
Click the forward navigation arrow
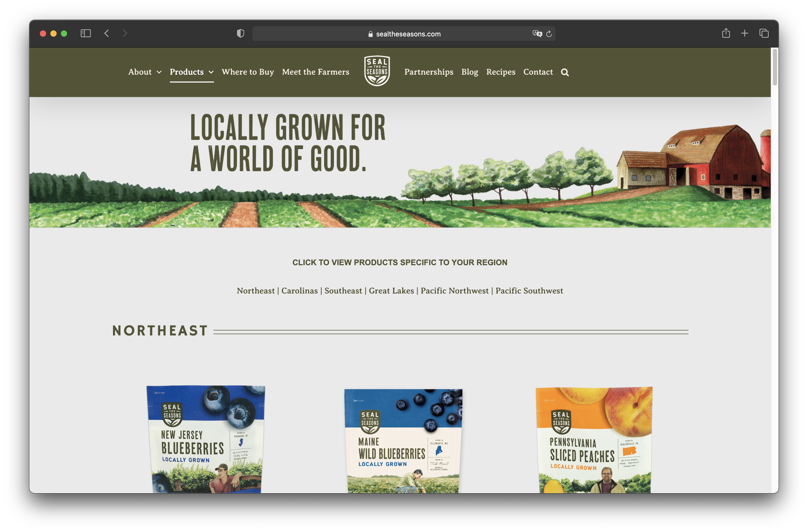tap(125, 33)
